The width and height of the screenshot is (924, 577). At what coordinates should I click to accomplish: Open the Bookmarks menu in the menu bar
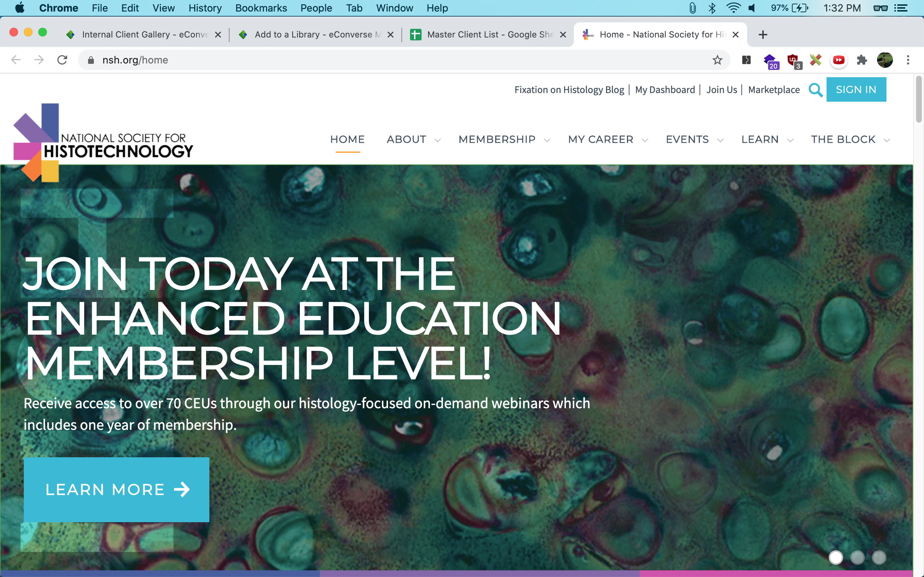pyautogui.click(x=261, y=8)
